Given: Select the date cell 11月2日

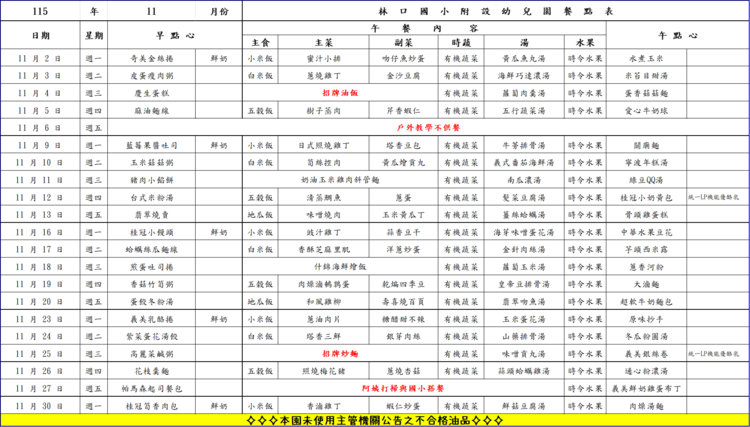Looking at the screenshot, I should pos(40,59).
